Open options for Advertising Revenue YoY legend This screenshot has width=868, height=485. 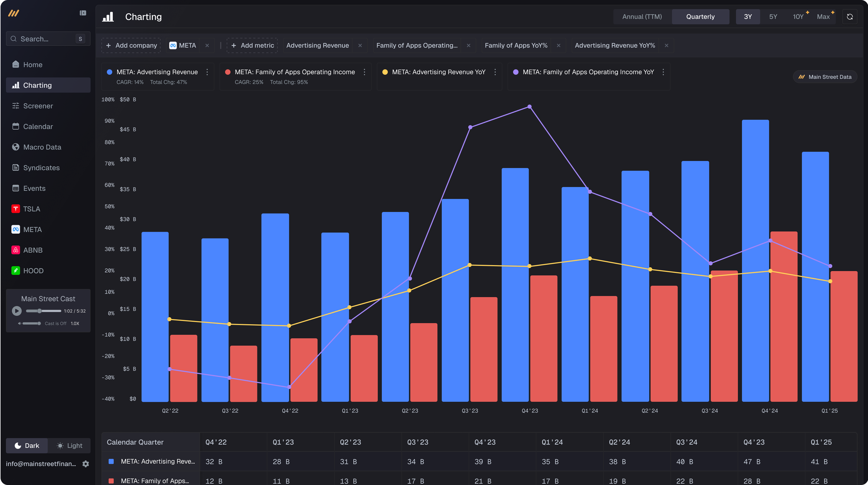point(495,72)
